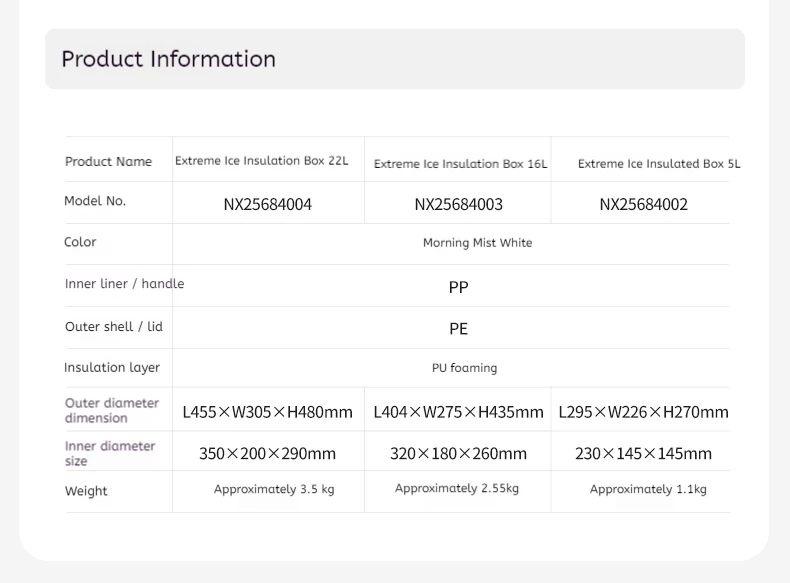Click the PU foaming value
Viewport: 790px width, 583px height.
(465, 368)
